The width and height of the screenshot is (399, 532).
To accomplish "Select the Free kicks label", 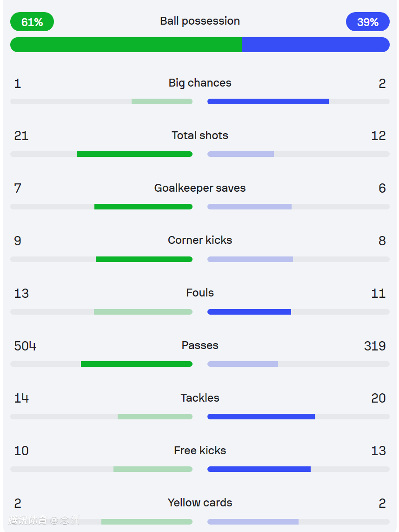I will point(200,451).
